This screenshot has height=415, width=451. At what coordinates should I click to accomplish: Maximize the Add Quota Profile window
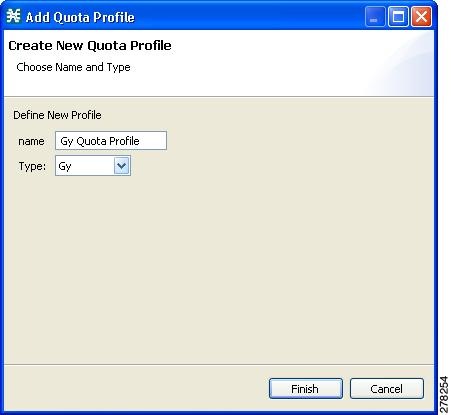(398, 16)
